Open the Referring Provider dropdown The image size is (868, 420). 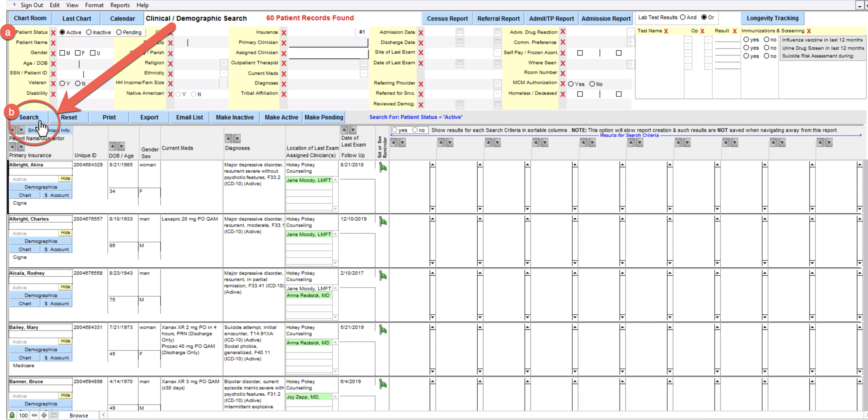pyautogui.click(x=497, y=82)
